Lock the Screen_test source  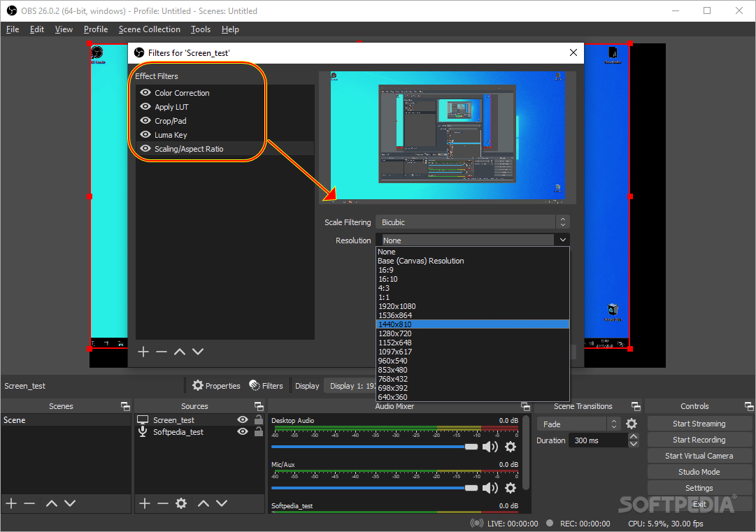point(259,419)
